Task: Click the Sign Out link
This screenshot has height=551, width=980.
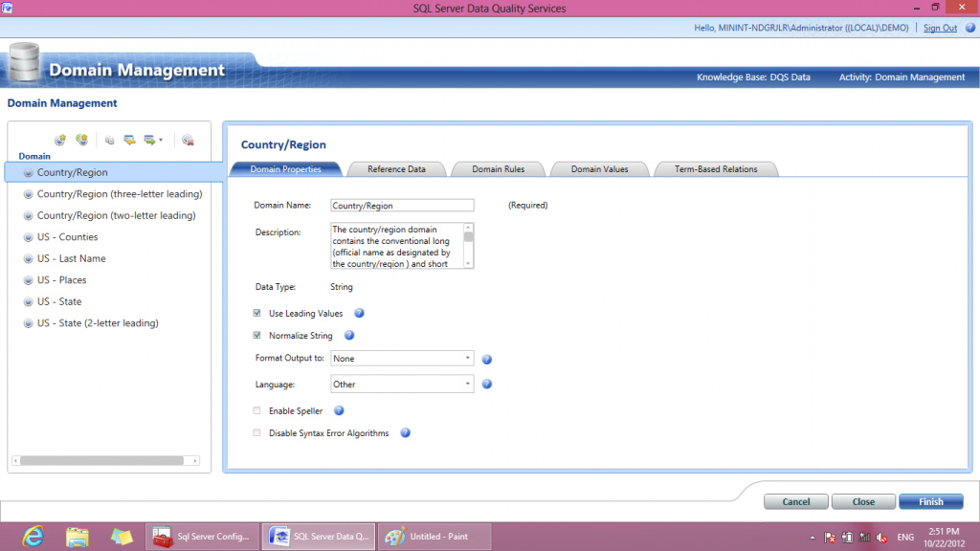Action: [940, 28]
